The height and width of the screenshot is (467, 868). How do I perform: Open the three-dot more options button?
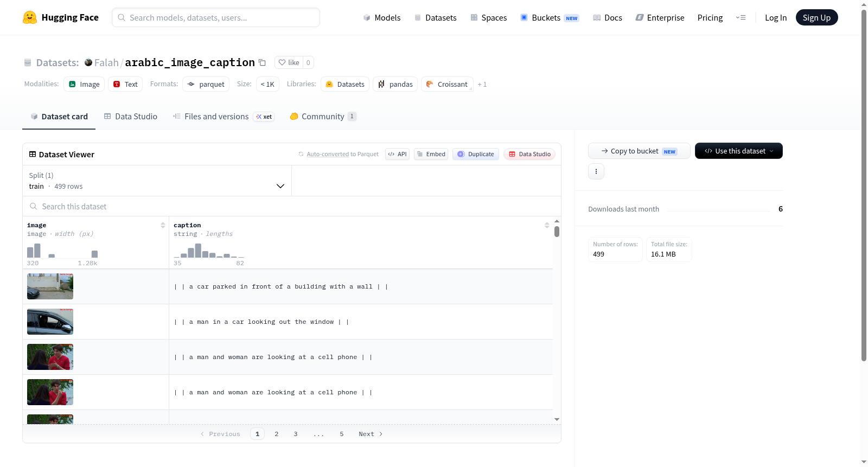click(596, 171)
